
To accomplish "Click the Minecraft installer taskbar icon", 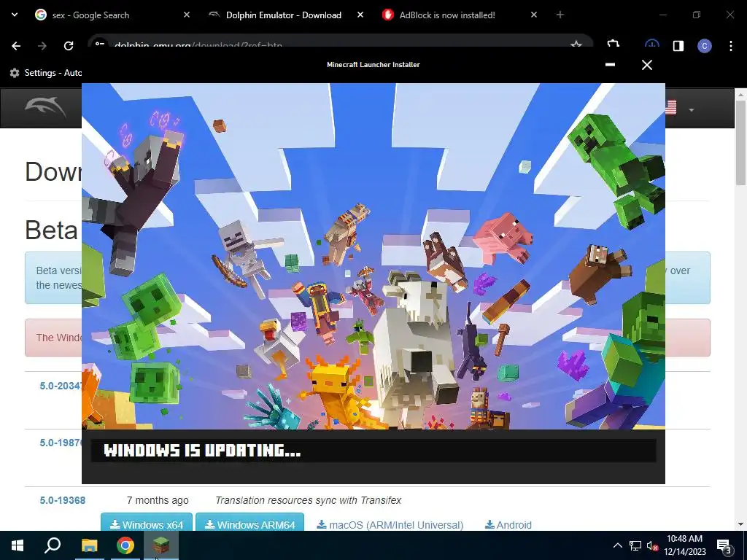I will (161, 545).
